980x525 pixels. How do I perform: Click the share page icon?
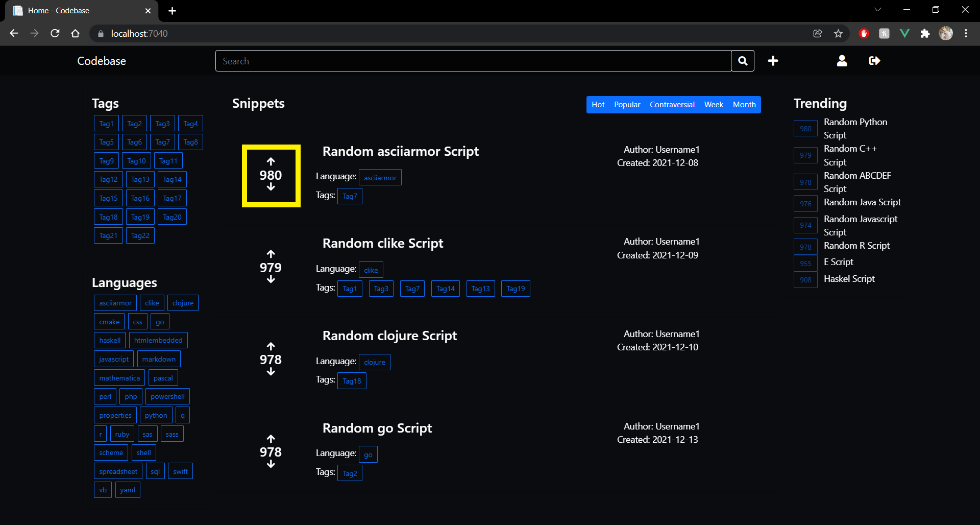tap(818, 33)
